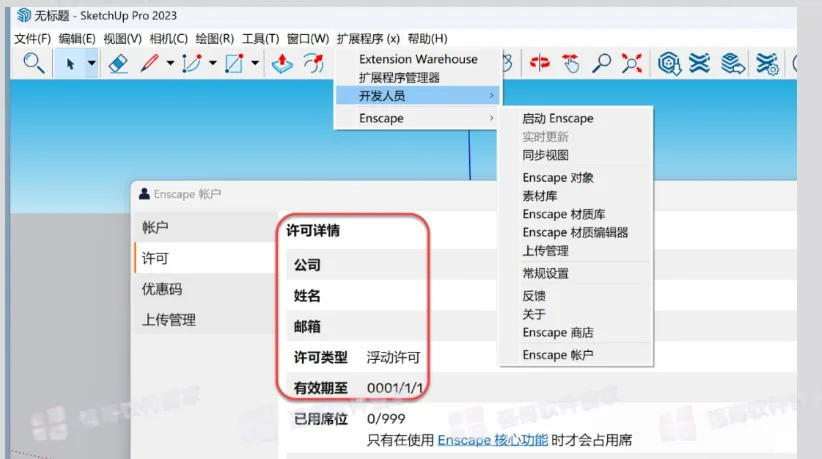Screen dimensions: 822x459
Task: Click the SketchUp logo in title bar
Action: [x=24, y=15]
